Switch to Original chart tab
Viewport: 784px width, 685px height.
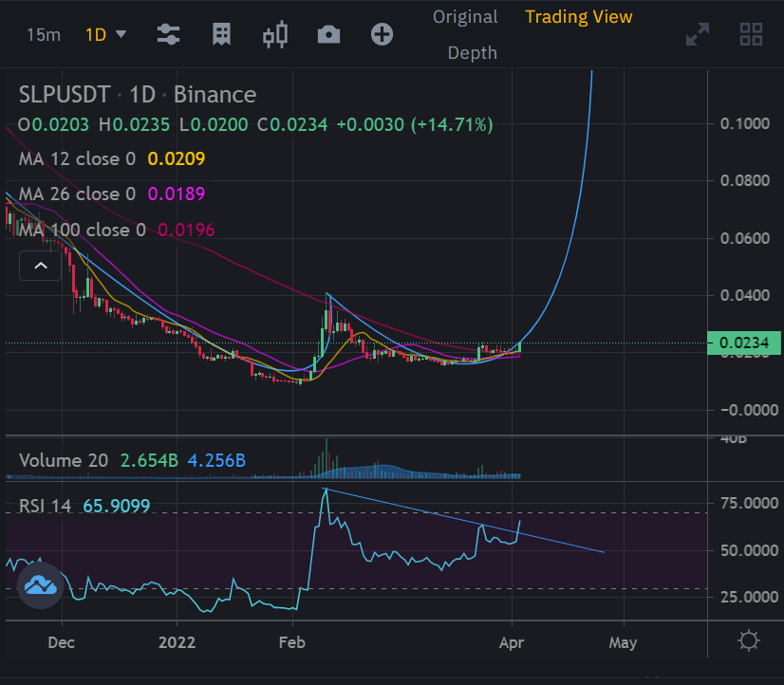465,17
